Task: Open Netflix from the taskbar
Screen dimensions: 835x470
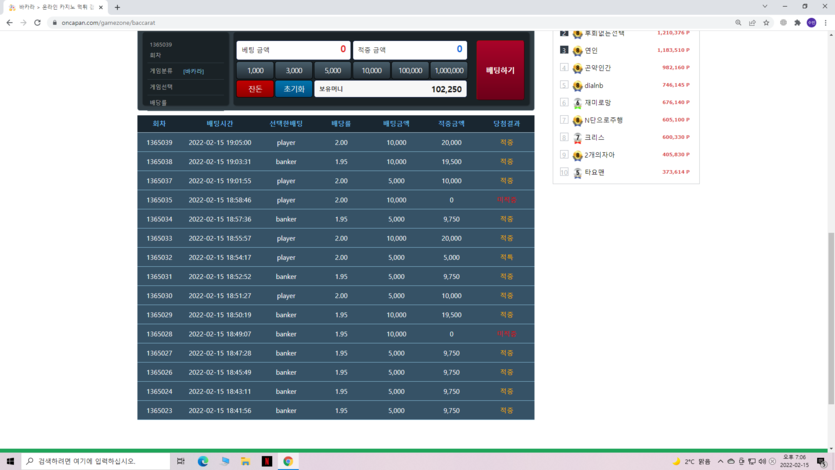Action: click(267, 461)
